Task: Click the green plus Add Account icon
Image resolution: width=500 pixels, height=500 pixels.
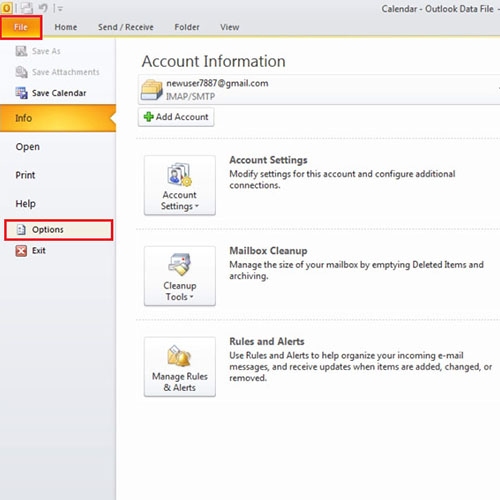Action: coord(148,117)
